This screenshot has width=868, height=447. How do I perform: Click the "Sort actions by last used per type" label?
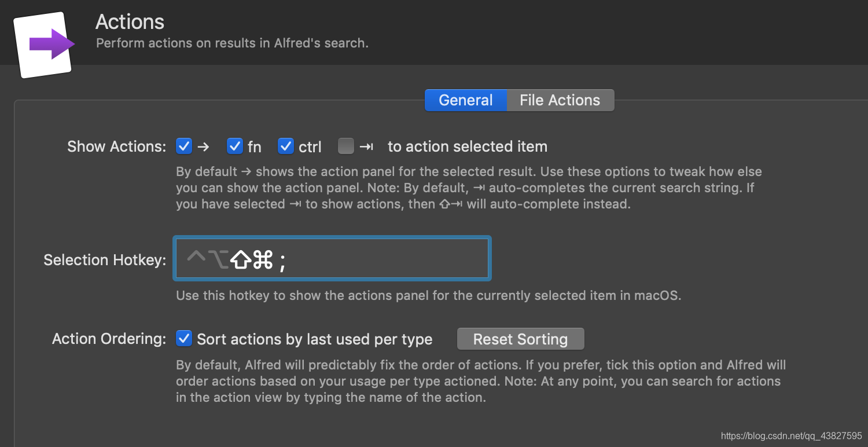(315, 339)
